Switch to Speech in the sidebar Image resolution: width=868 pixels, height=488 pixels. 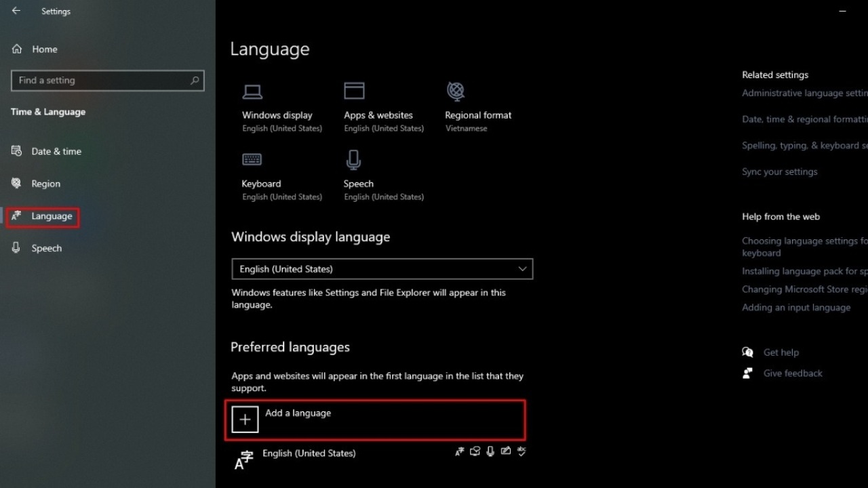[46, 248]
